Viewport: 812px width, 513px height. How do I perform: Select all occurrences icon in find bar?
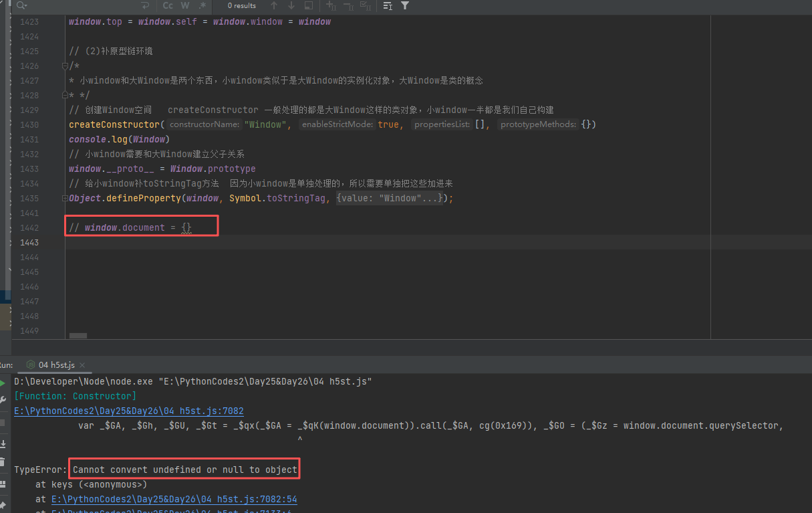[367, 5]
